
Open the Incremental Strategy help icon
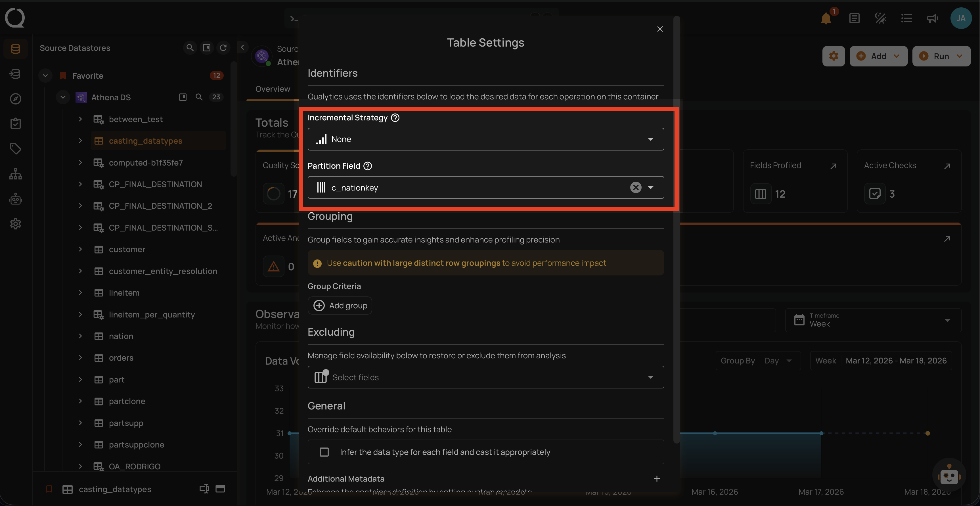[395, 118]
